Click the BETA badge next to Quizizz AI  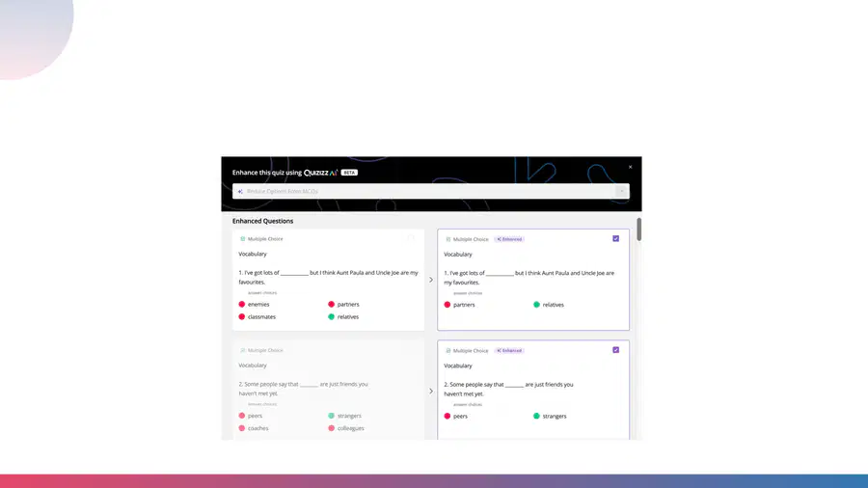click(x=349, y=173)
